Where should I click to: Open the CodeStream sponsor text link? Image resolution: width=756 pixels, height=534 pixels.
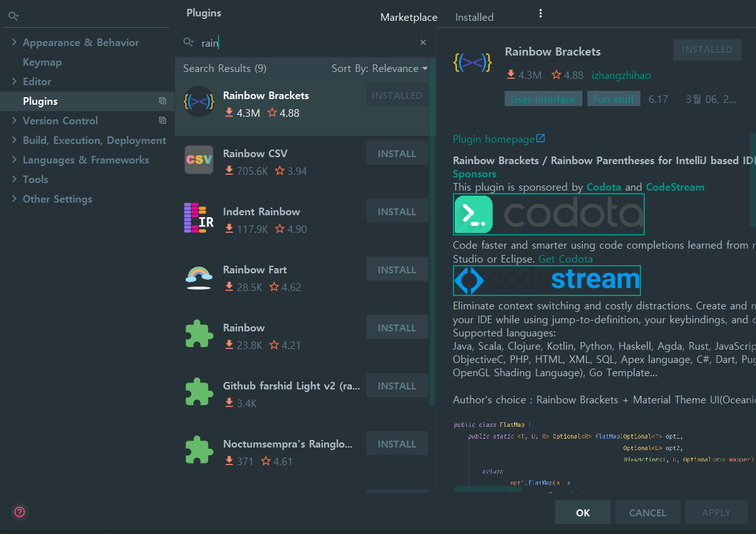675,187
